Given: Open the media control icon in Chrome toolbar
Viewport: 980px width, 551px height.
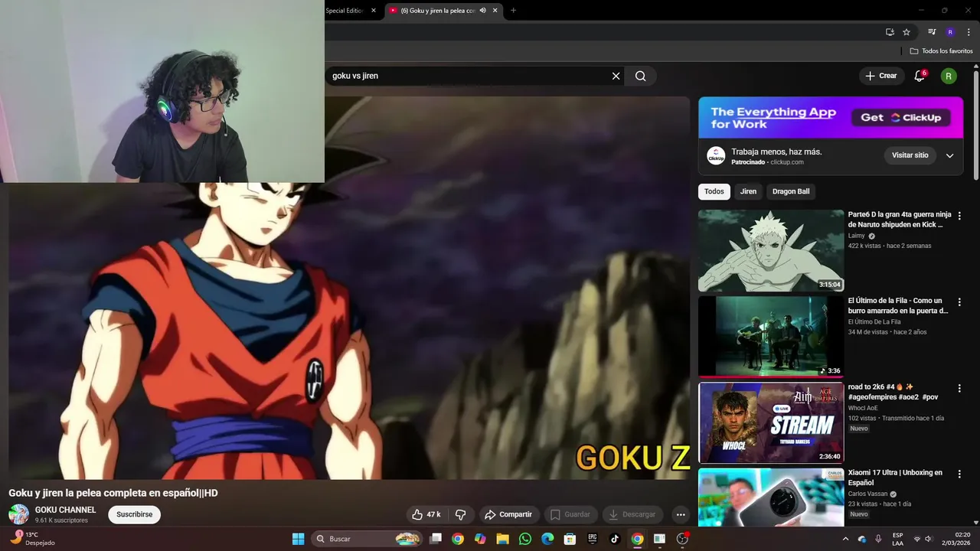Looking at the screenshot, I should (x=932, y=32).
